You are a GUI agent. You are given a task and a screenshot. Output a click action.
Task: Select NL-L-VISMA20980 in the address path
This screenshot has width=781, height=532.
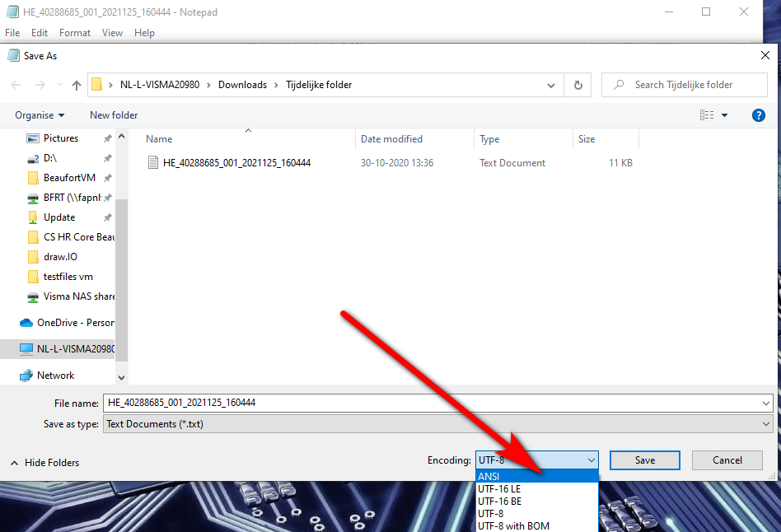coord(159,85)
